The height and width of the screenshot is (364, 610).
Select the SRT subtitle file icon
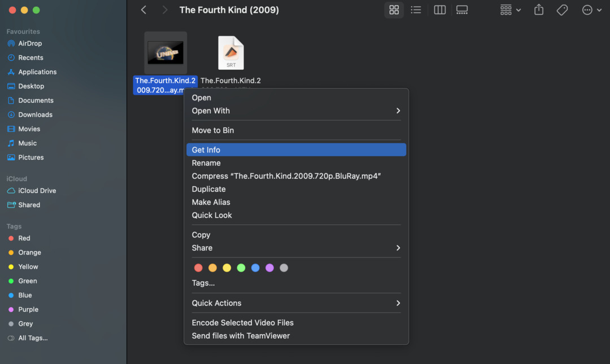[x=231, y=53]
